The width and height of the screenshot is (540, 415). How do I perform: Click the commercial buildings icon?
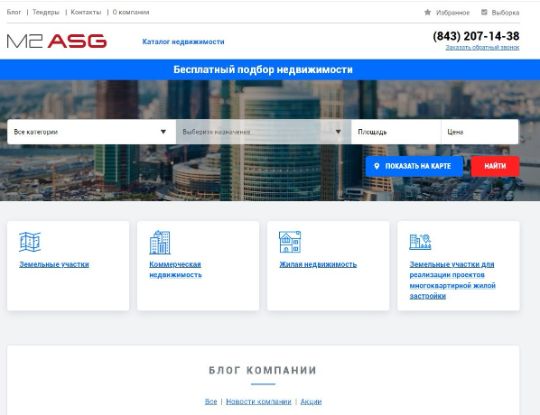coord(160,242)
